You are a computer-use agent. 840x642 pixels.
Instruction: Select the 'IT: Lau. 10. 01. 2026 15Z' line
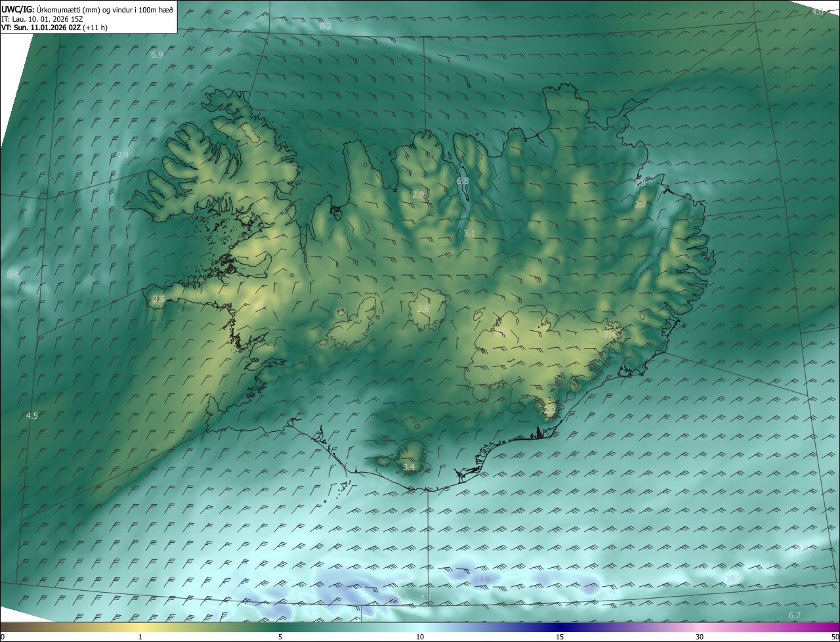tap(42, 18)
